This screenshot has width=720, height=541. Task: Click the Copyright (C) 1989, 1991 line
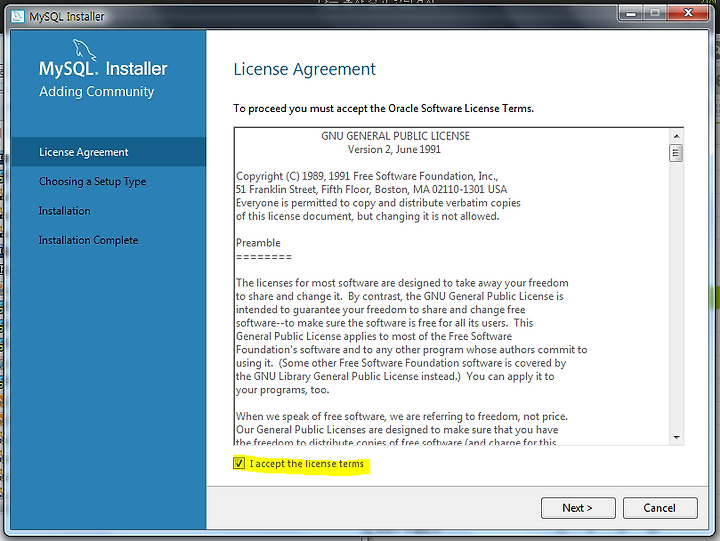pyautogui.click(x=367, y=176)
